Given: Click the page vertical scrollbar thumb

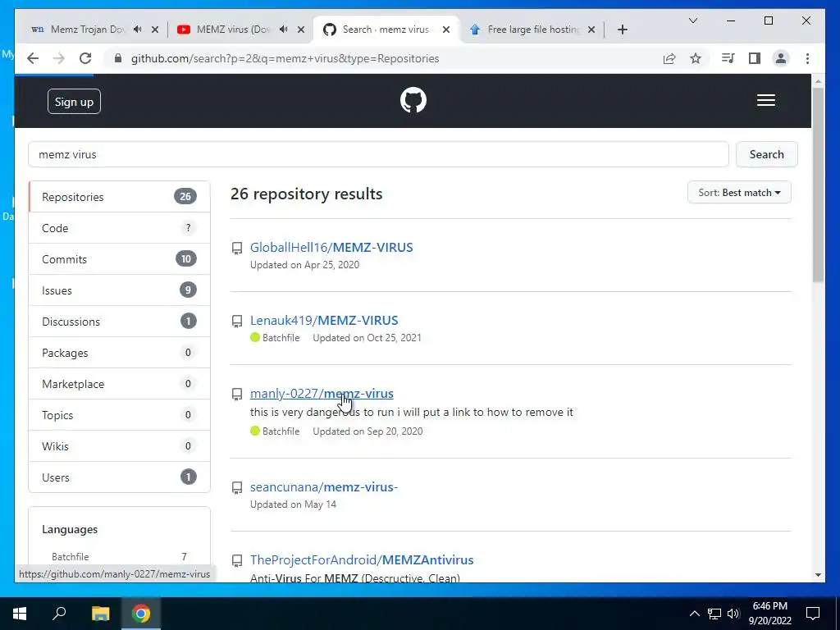Looking at the screenshot, I should tap(818, 185).
